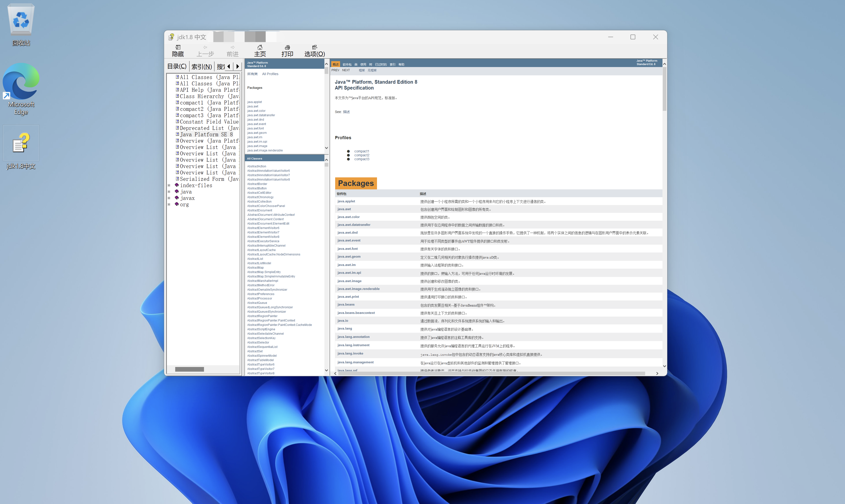The width and height of the screenshot is (845, 504).
Task: Click book icon of index-files folder
Action: (x=177, y=185)
